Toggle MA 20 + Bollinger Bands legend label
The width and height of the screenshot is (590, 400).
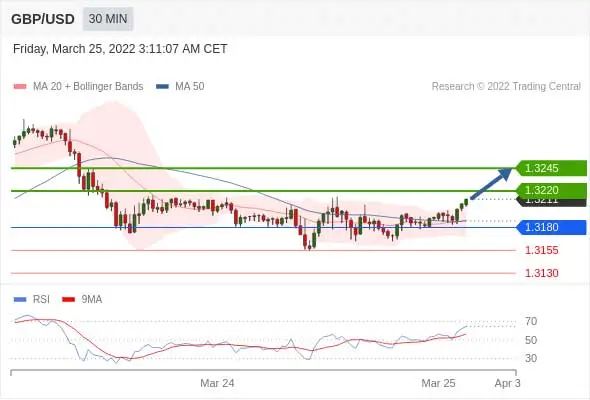[88, 87]
